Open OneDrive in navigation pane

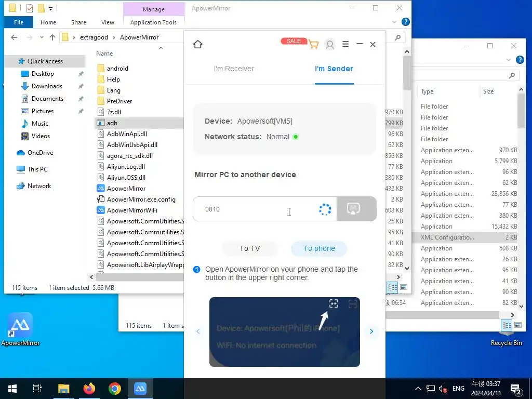coord(40,153)
